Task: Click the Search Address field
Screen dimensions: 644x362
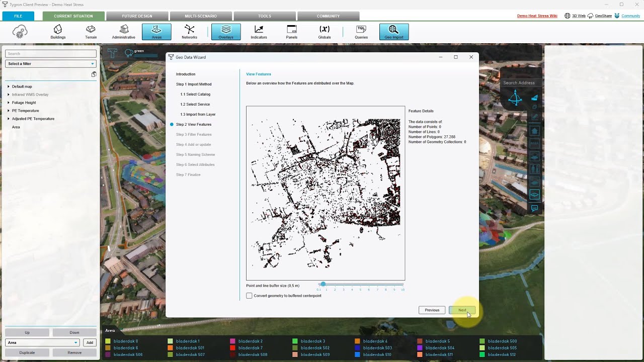Action: pos(520,82)
